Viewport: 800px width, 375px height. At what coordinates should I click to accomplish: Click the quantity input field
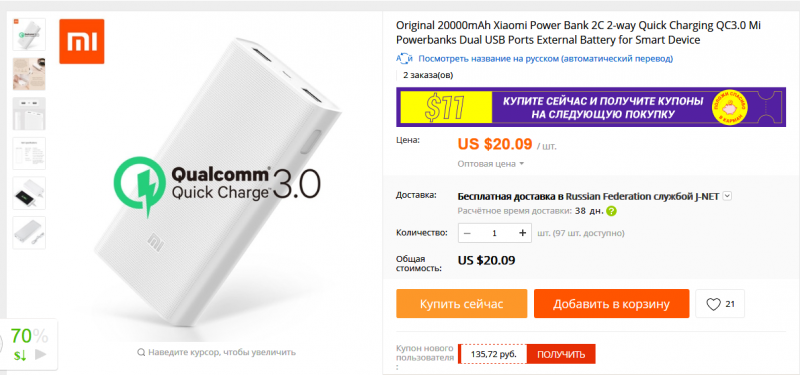tap(494, 233)
